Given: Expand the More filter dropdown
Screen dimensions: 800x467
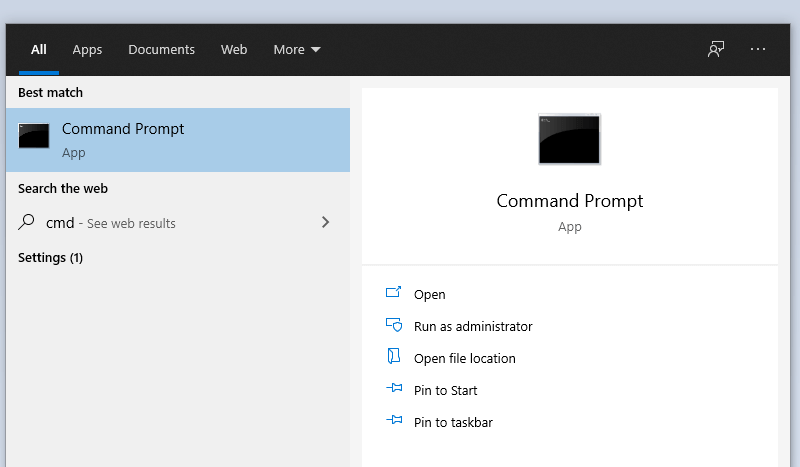Looking at the screenshot, I should tap(297, 50).
